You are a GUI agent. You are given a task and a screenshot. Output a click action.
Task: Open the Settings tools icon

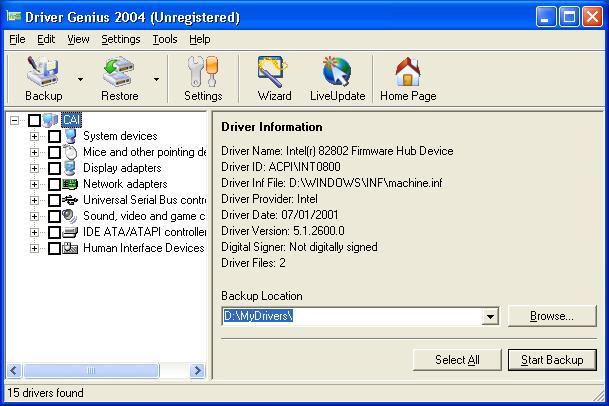point(203,71)
